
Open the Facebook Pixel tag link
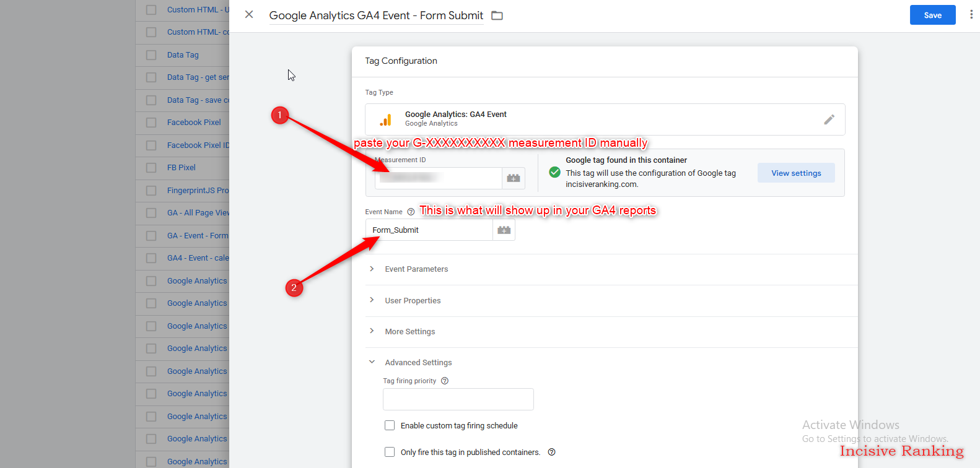pyautogui.click(x=194, y=123)
